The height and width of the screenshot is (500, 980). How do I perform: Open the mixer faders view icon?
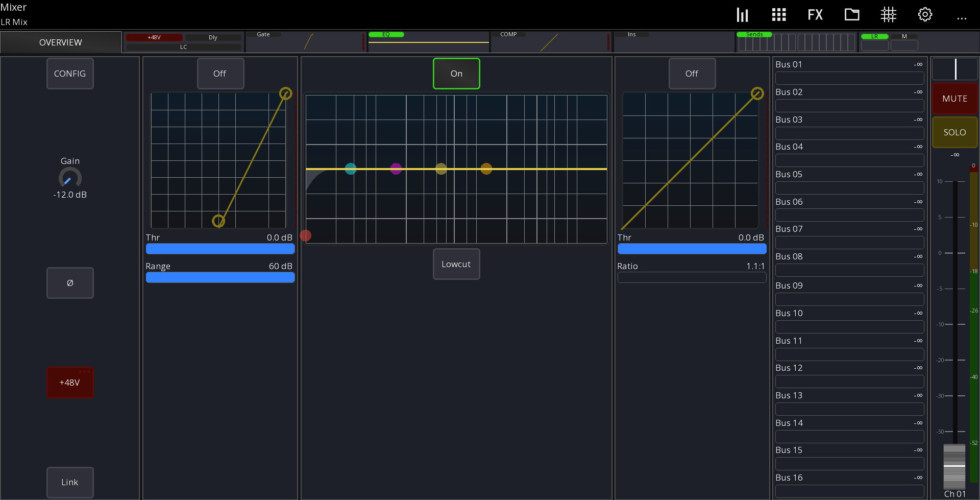[742, 15]
